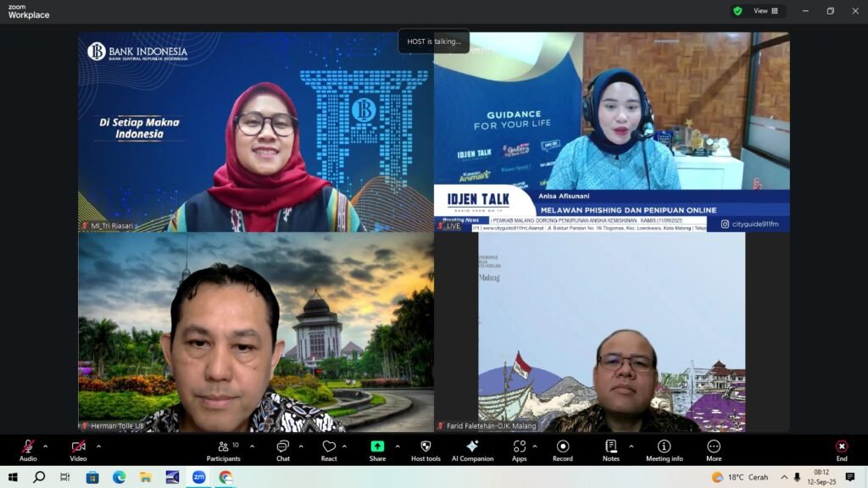Expand the Chat options arrow
Image resolution: width=868 pixels, height=488 pixels.
pos(301,446)
